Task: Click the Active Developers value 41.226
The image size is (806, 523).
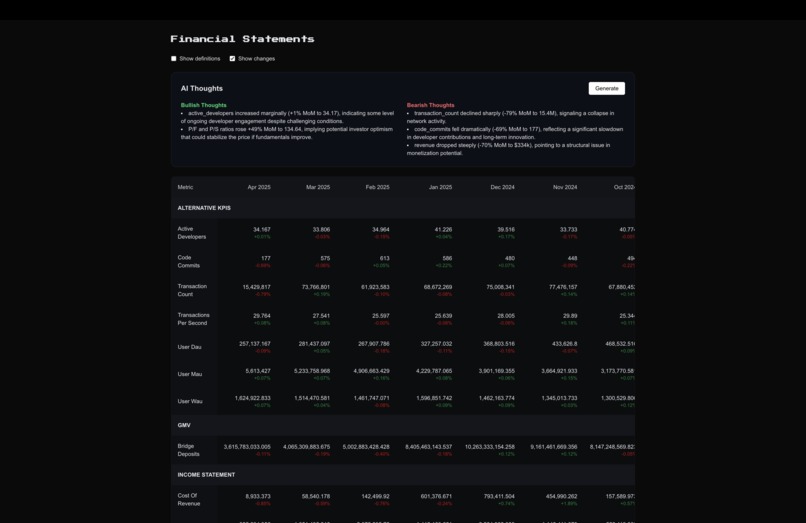Action: point(443,229)
